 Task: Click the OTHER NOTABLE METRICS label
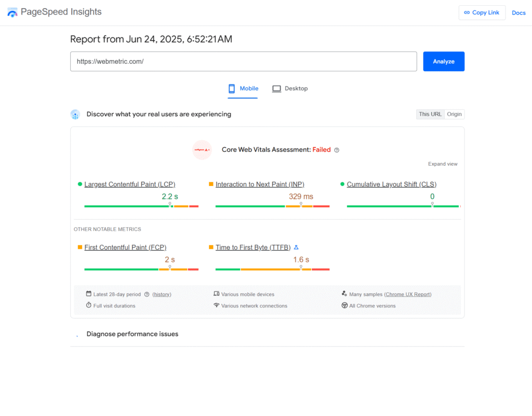click(x=107, y=229)
